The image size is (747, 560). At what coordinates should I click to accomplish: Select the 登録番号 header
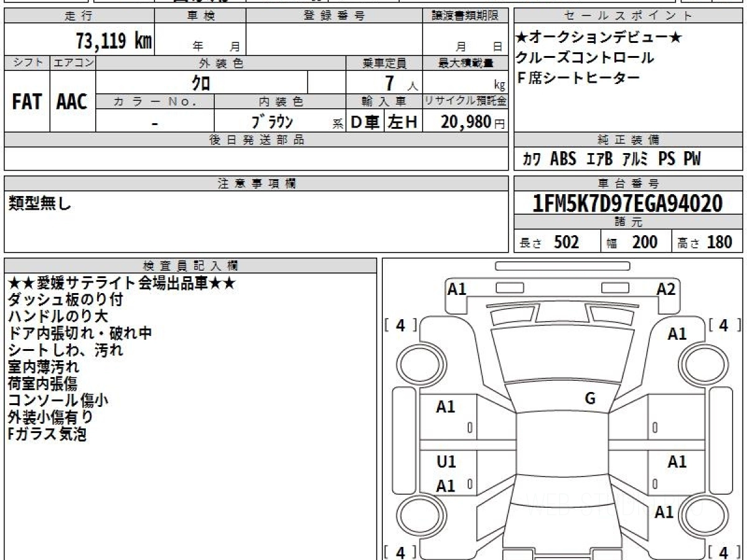[334, 16]
